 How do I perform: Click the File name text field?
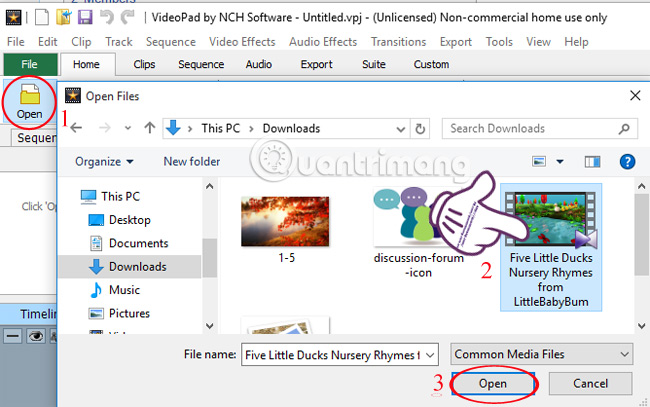(x=332, y=355)
